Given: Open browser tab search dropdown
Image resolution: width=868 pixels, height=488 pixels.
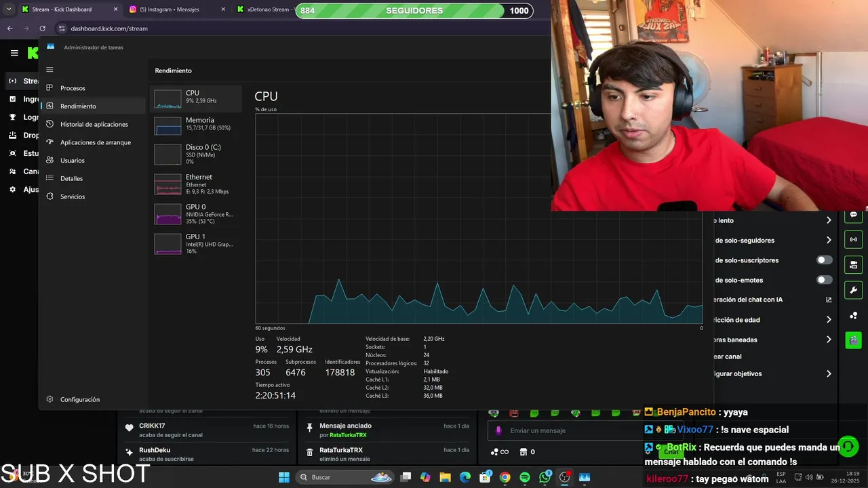Looking at the screenshot, I should point(9,9).
